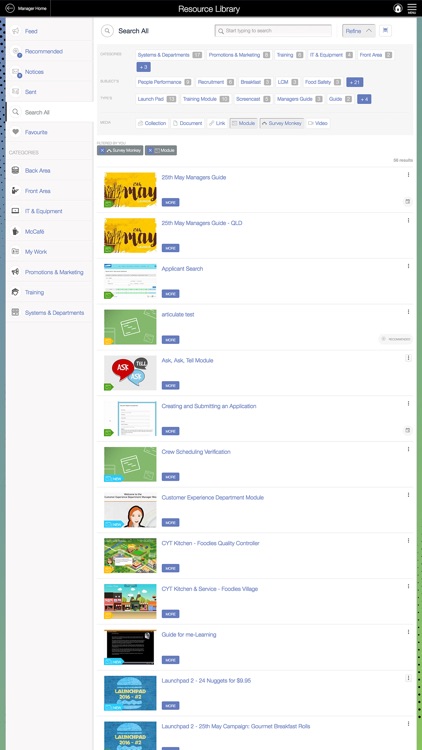This screenshot has height=750, width=422.
Task: Click MORE on articulate test
Action: point(170,340)
